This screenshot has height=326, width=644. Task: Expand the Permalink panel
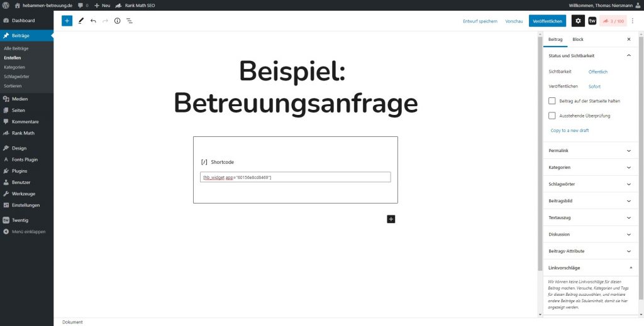click(x=589, y=151)
